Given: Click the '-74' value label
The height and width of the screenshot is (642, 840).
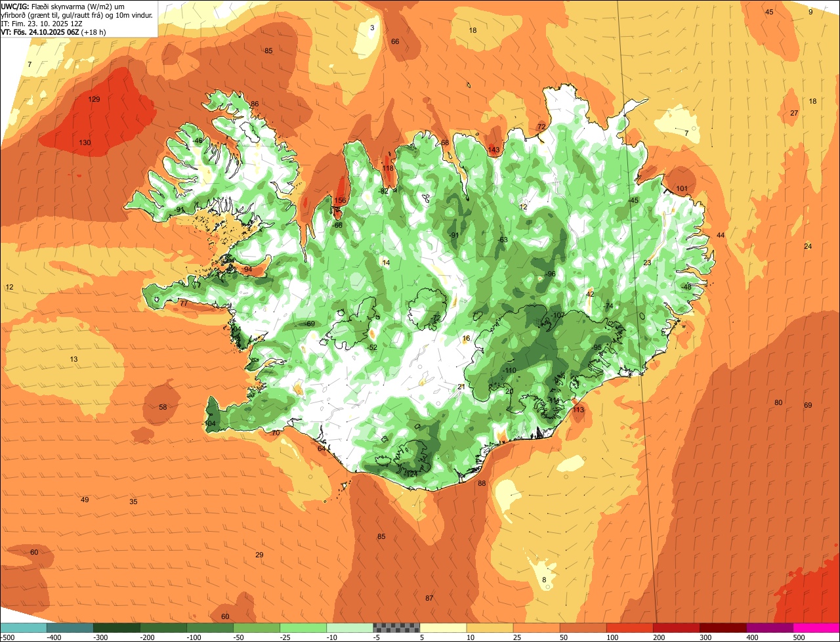Looking at the screenshot, I should [608, 307].
